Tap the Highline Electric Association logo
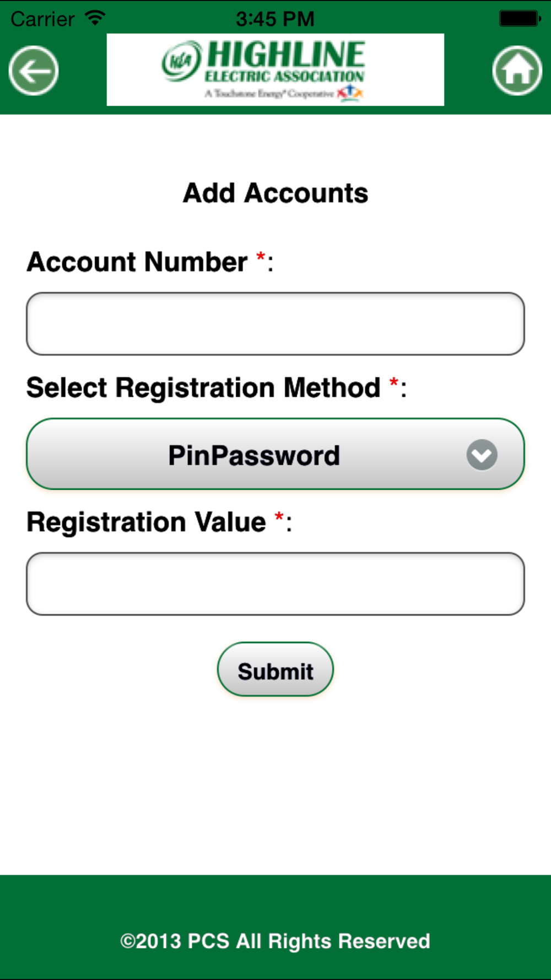Image resolution: width=551 pixels, height=980 pixels. 275,69
